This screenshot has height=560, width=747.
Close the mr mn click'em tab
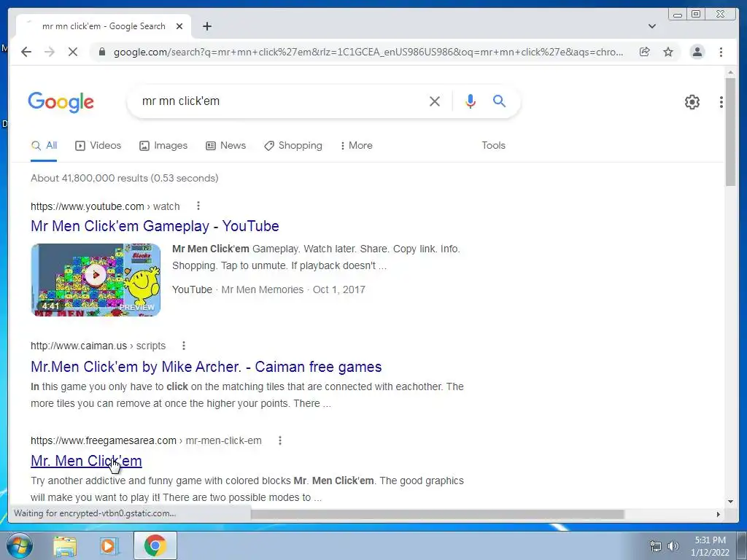click(x=179, y=26)
